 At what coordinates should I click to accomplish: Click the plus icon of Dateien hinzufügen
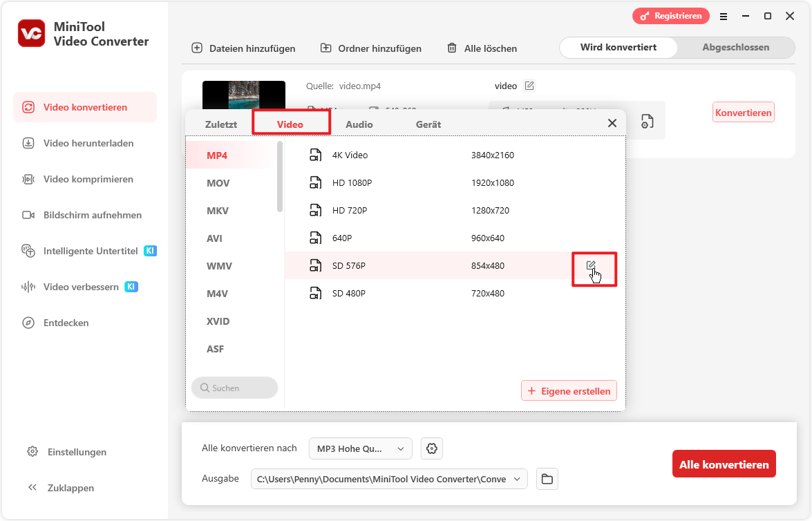click(197, 48)
